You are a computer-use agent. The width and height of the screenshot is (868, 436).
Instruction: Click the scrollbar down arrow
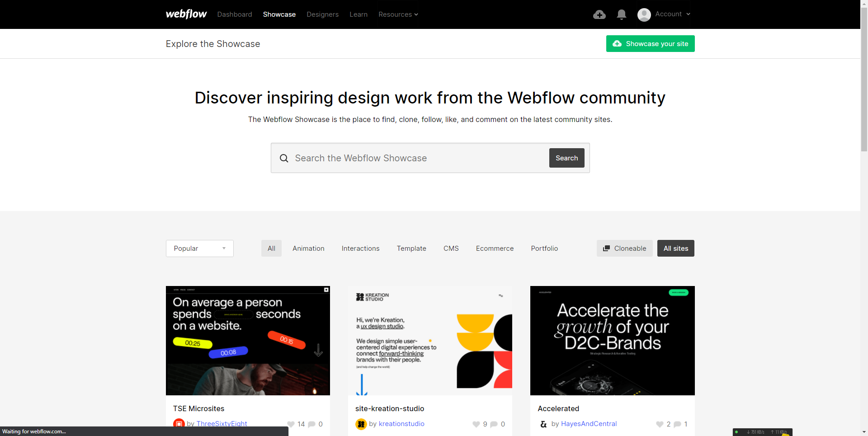click(864, 432)
